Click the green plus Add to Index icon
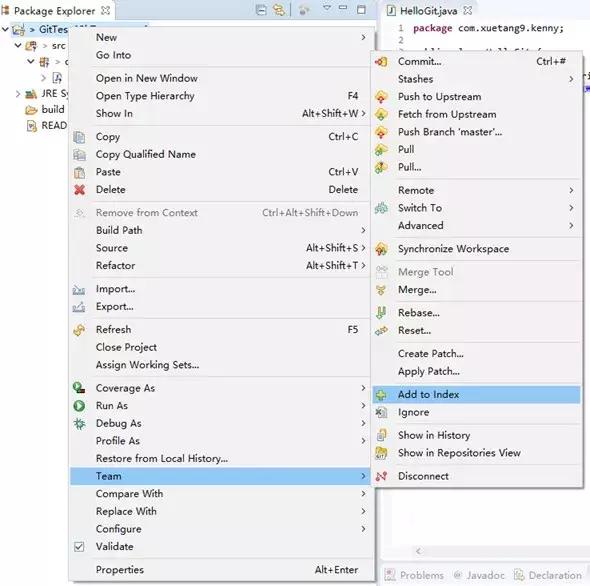 coord(381,395)
